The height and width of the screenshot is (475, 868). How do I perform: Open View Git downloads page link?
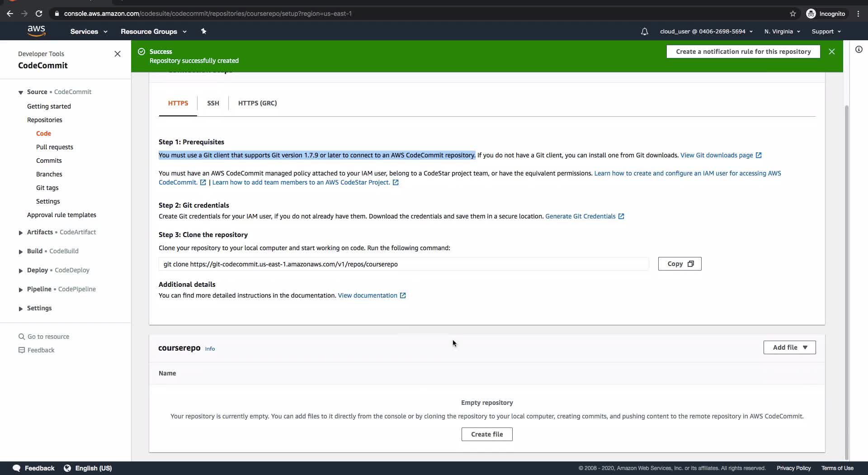click(x=717, y=155)
